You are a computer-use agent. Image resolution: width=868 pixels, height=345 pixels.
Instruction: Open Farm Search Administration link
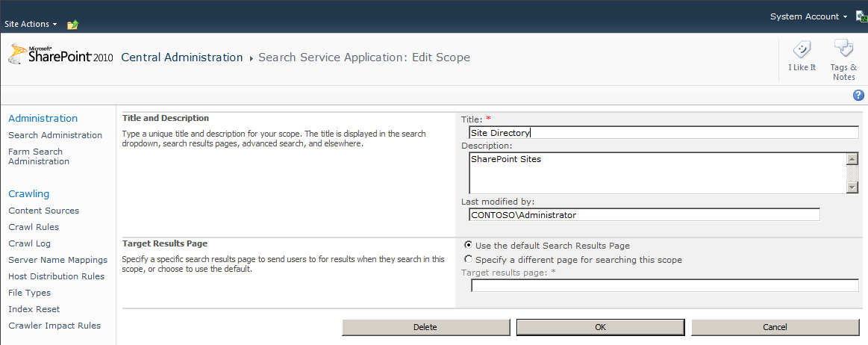(x=39, y=156)
